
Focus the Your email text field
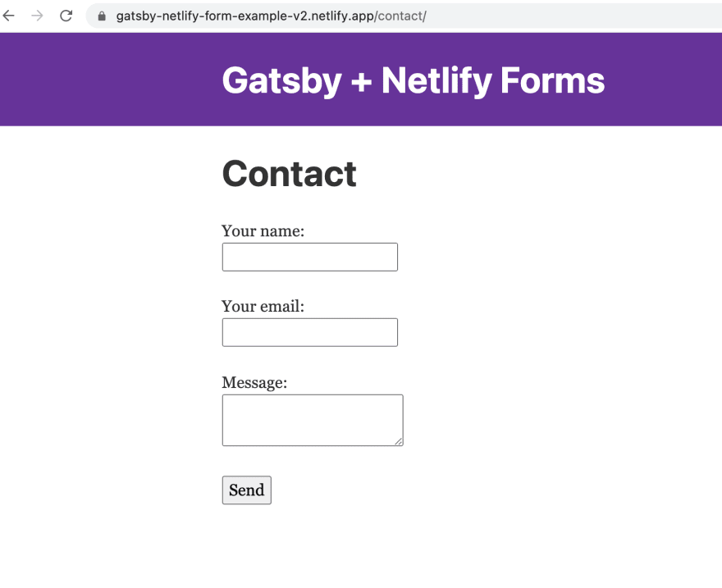click(310, 332)
